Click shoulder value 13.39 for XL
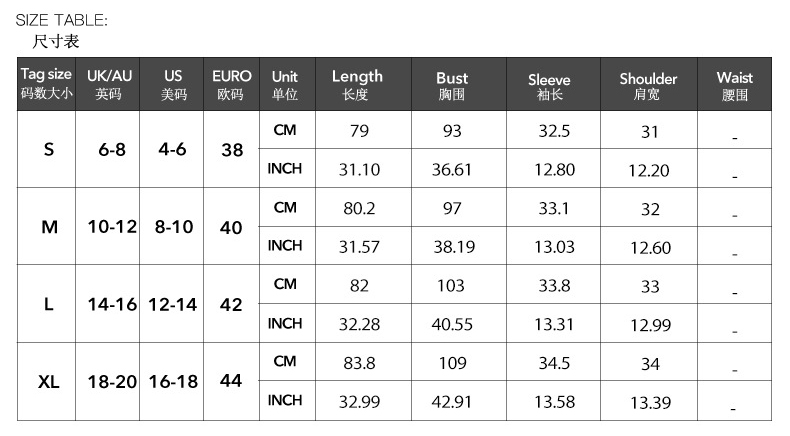The width and height of the screenshot is (790, 436). coord(649,402)
